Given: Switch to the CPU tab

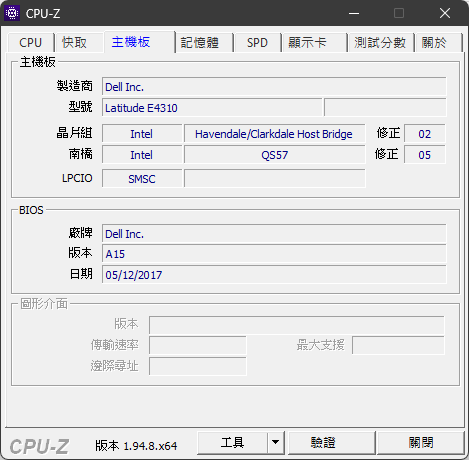Looking at the screenshot, I should [x=30, y=43].
